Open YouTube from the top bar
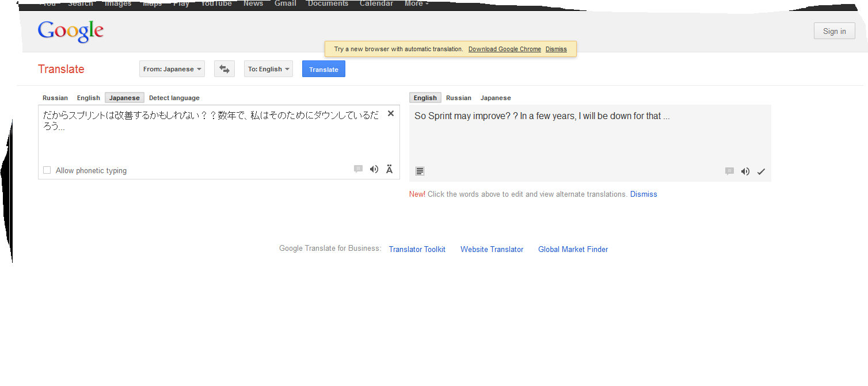Viewport: 868px width, 386px height. tap(216, 3)
